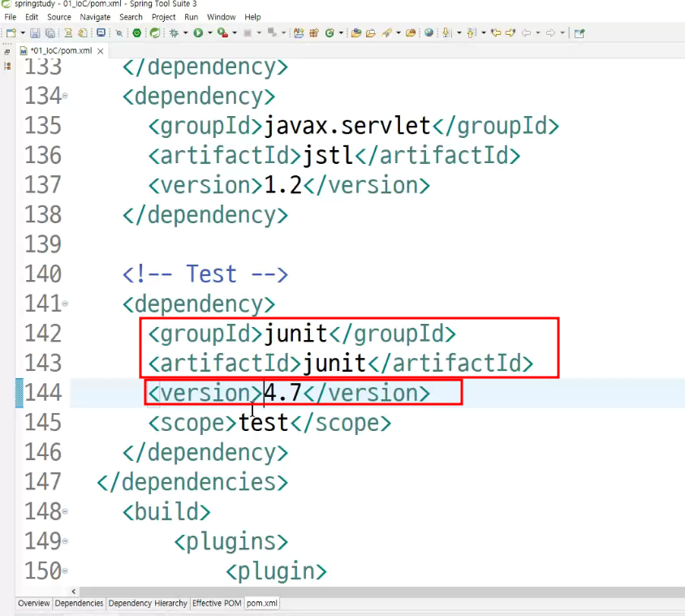Open the File menu

pos(10,17)
